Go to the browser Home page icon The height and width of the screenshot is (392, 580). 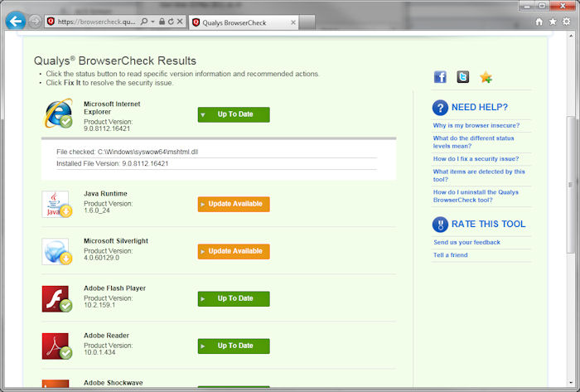(539, 22)
